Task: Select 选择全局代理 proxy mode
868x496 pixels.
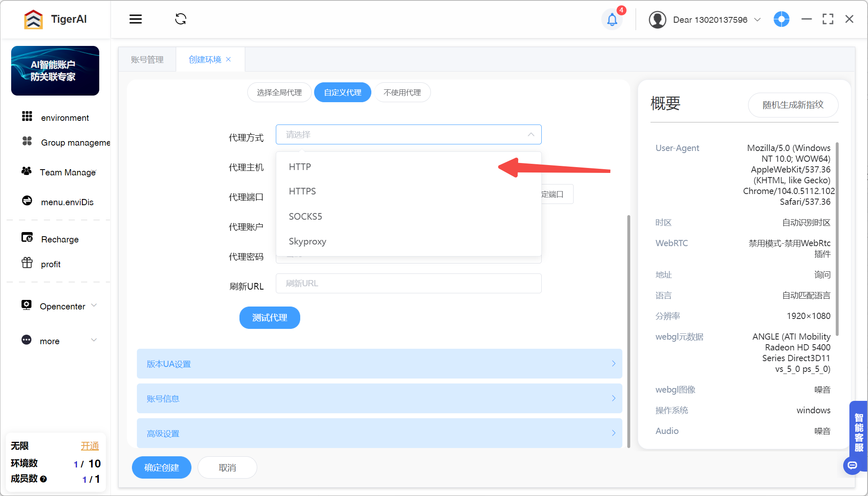Action: pos(279,92)
